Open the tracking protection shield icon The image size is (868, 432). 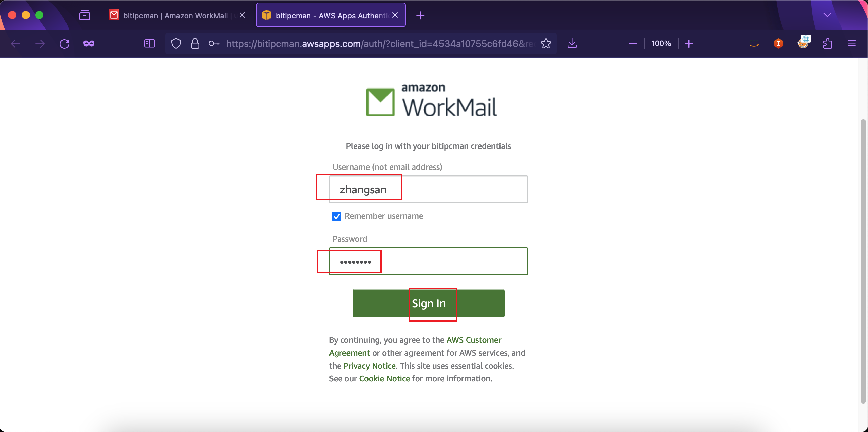176,44
